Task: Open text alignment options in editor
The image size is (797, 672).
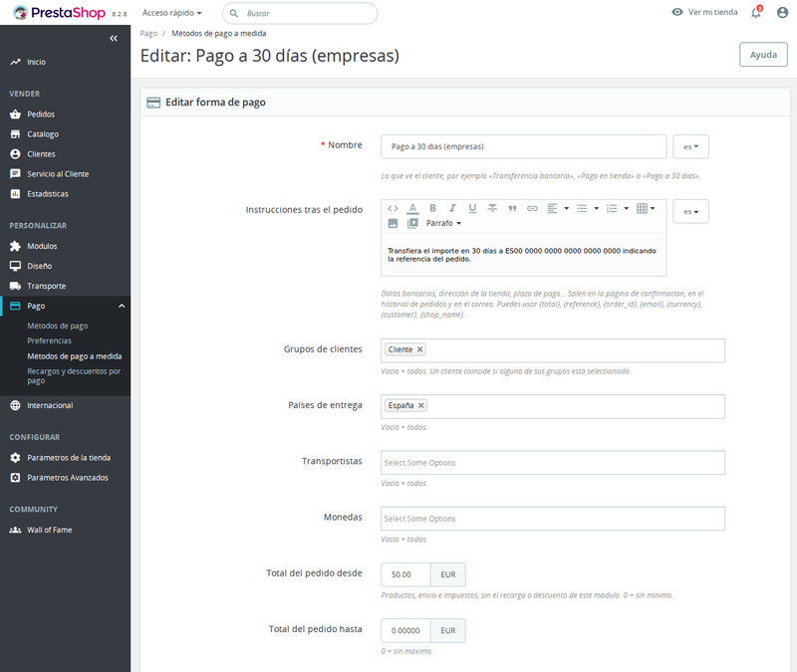Action: 558,208
